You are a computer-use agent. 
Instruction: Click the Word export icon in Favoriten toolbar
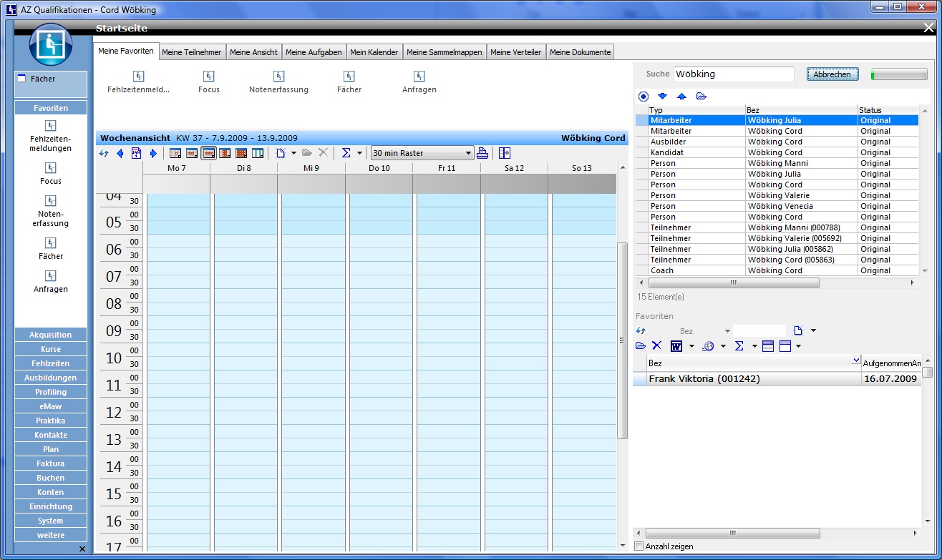676,345
